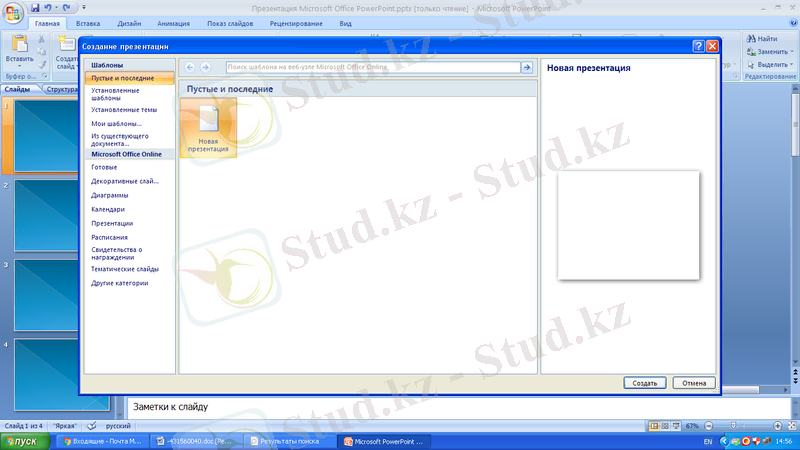Viewport: 800px width, 450px height.
Task: Click the Вставить paste clipboard icon
Action: tap(19, 44)
